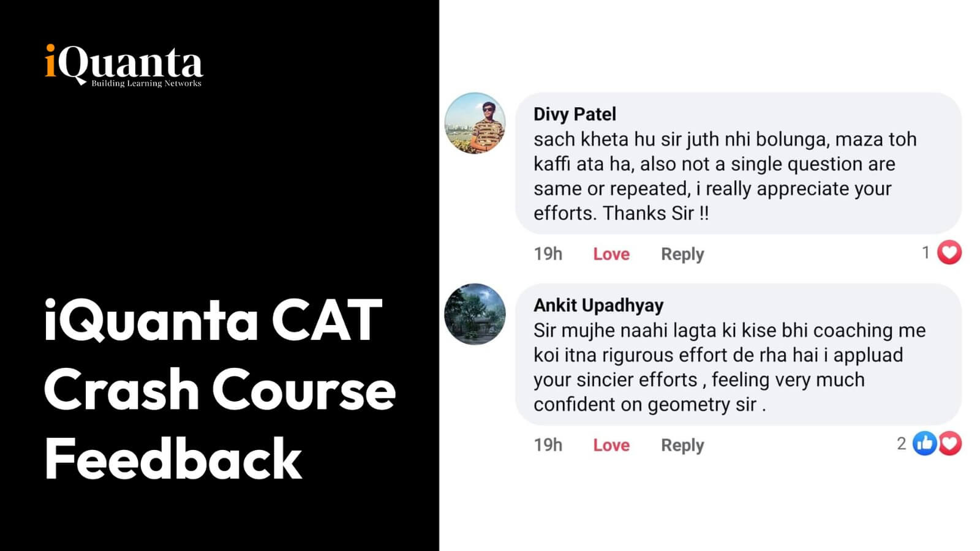Viewport: 980px width, 551px height.
Task: Click the 19h timestamp on Ankit's comment
Action: [x=548, y=444]
